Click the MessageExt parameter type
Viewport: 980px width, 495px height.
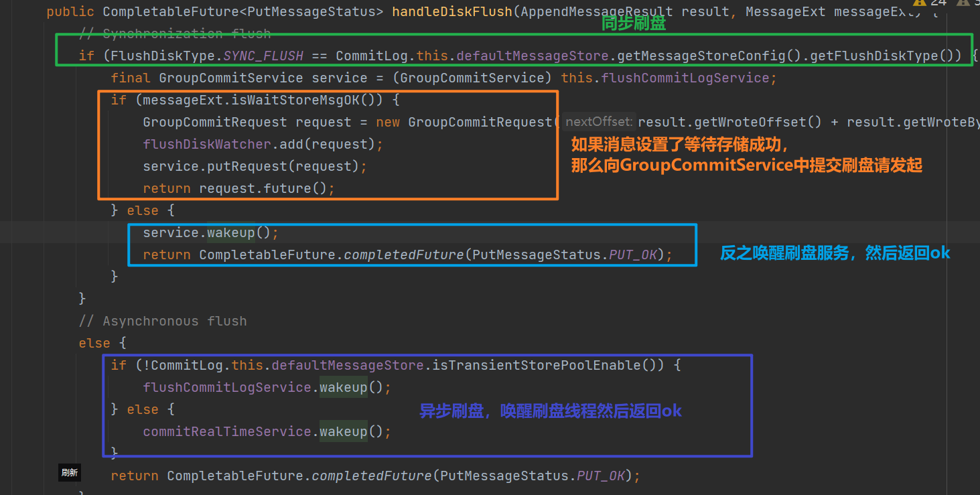[x=786, y=11]
